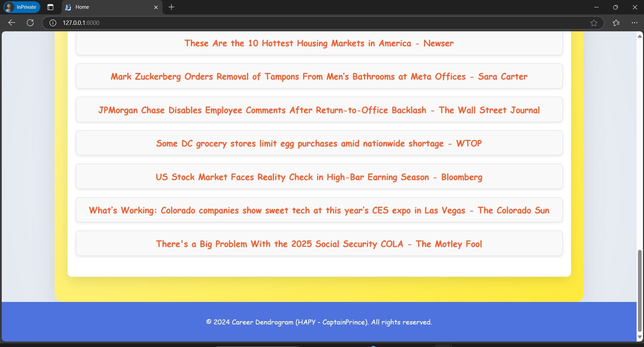Image resolution: width=644 pixels, height=347 pixels.
Task: Open browser settings and more menu
Action: 634,23
